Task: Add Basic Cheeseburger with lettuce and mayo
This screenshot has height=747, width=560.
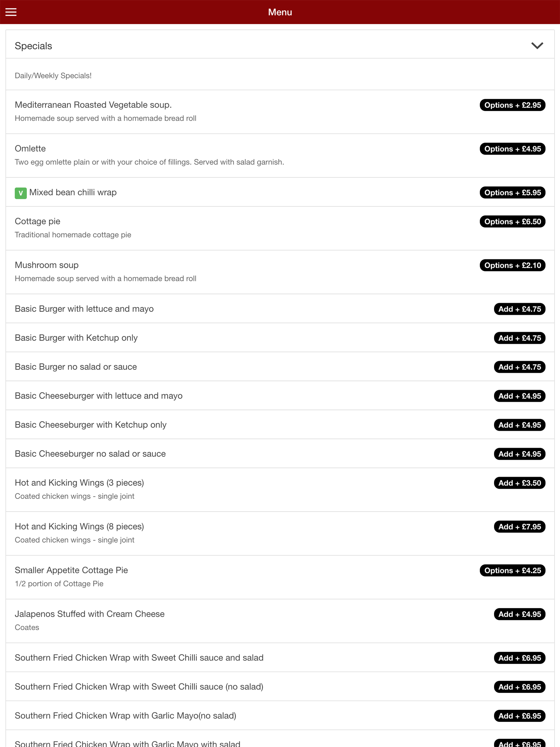Action: tap(520, 396)
